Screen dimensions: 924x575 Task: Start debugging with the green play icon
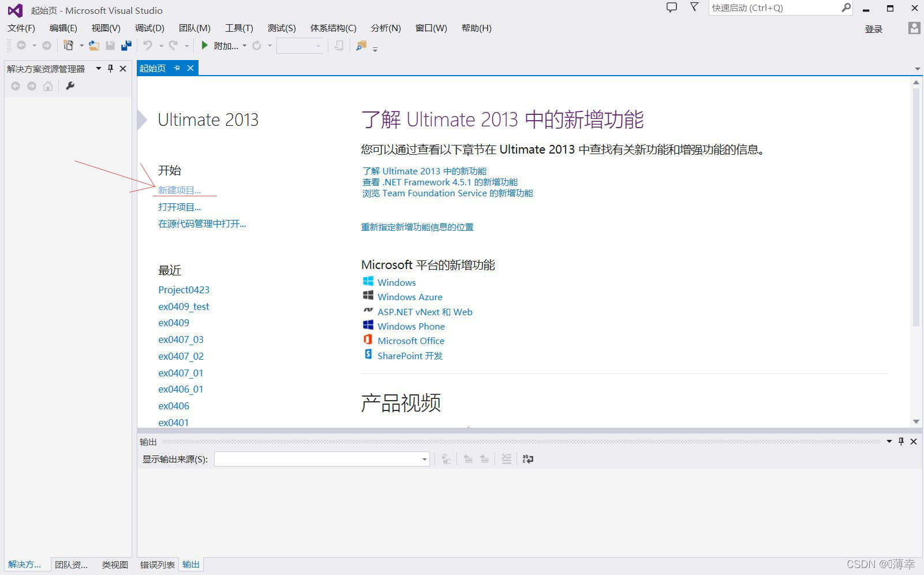[x=205, y=46]
